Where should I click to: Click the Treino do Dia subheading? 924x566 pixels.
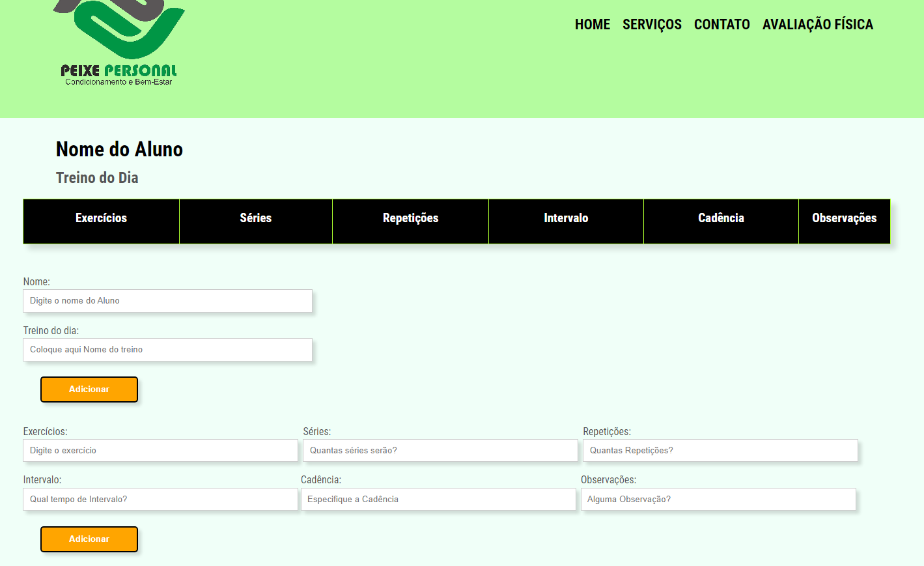pyautogui.click(x=97, y=178)
